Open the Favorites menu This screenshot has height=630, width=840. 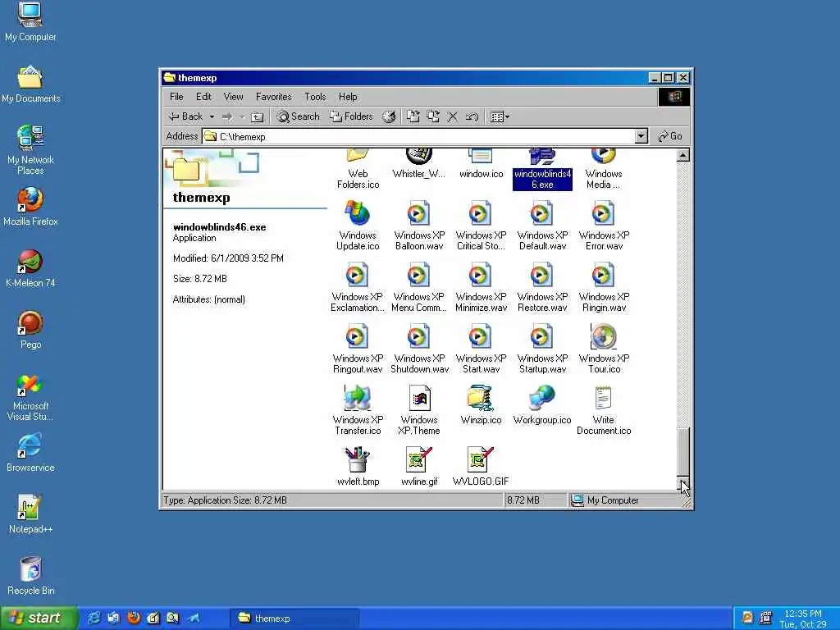[x=274, y=97]
